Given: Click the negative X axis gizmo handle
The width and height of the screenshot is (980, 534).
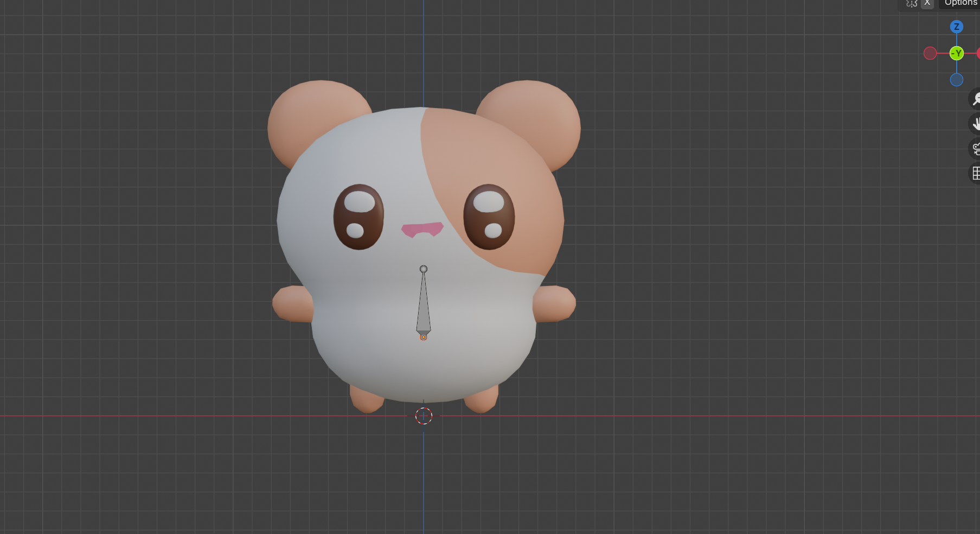Looking at the screenshot, I should pos(930,53).
